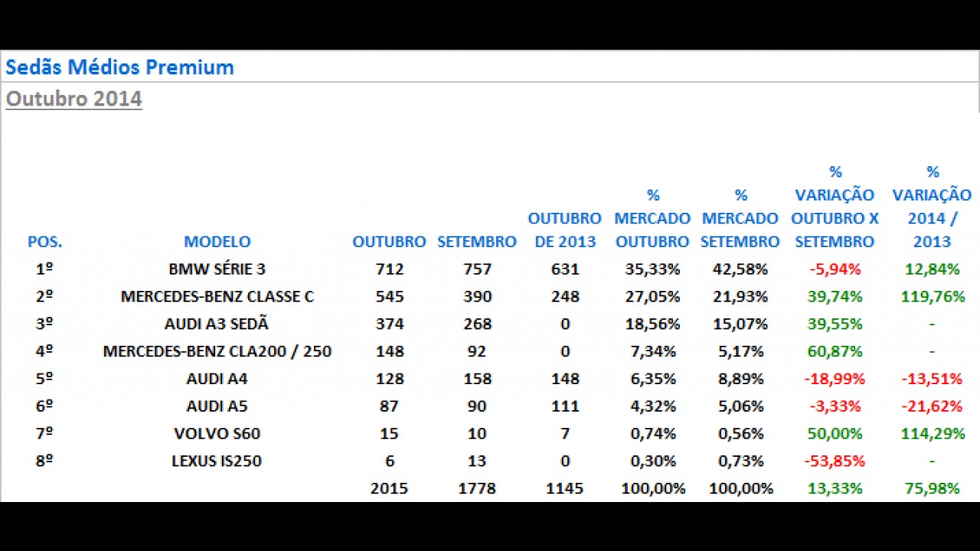Click the green variation '50,00%'
The width and height of the screenshot is (980, 551).
(835, 434)
